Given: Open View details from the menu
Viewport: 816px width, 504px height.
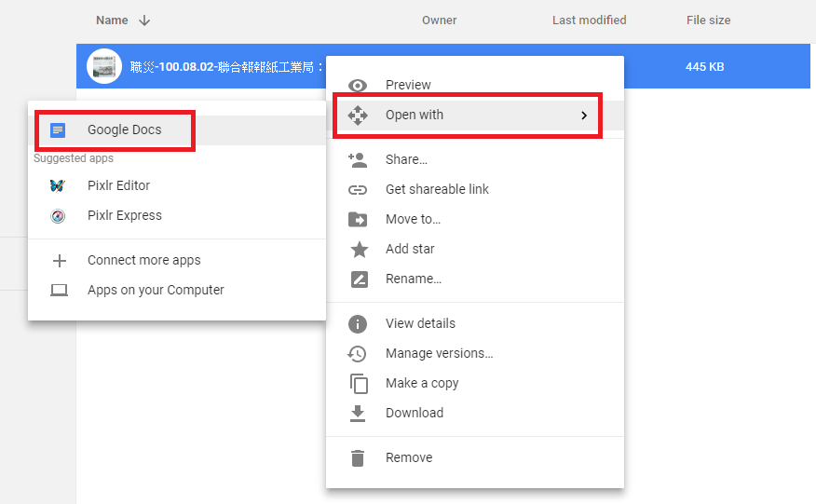Looking at the screenshot, I should tap(475, 323).
